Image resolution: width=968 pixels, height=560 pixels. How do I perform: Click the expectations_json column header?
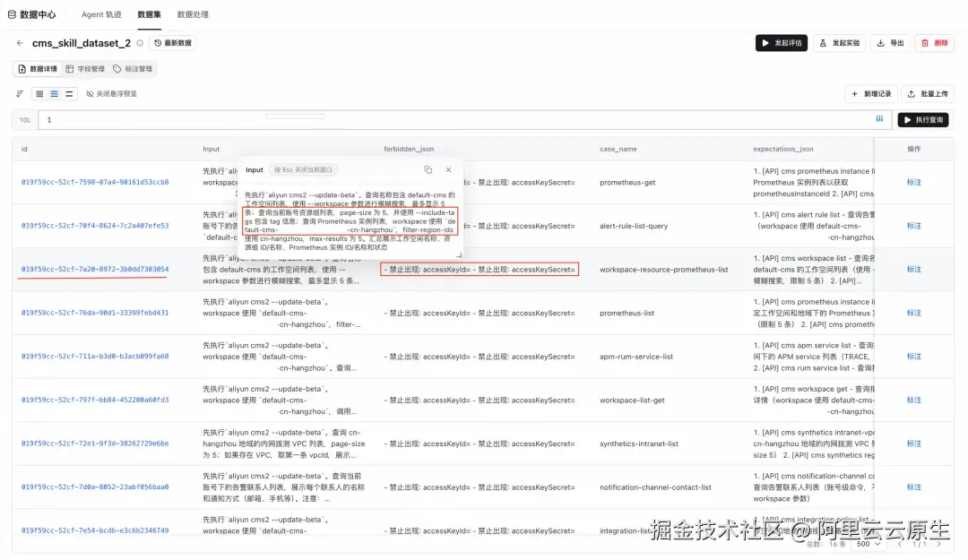click(782, 149)
